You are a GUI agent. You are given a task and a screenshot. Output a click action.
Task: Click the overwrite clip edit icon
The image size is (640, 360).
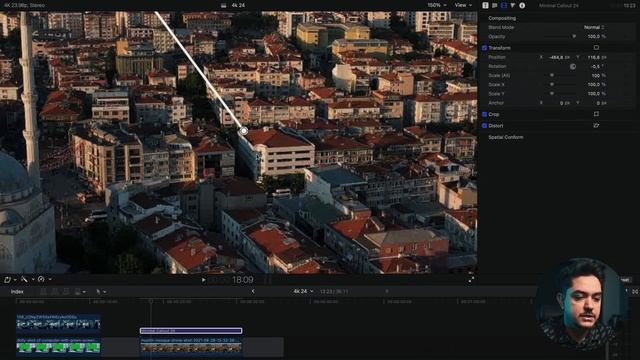tap(78, 291)
